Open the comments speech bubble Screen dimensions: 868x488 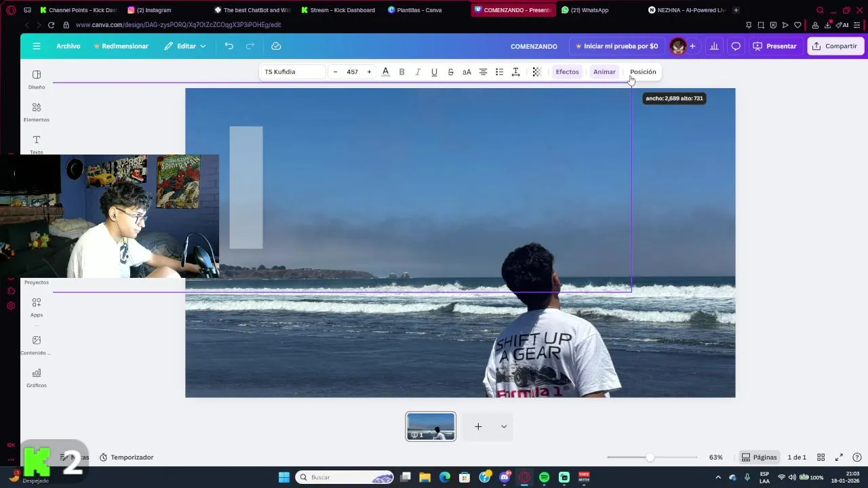(736, 46)
